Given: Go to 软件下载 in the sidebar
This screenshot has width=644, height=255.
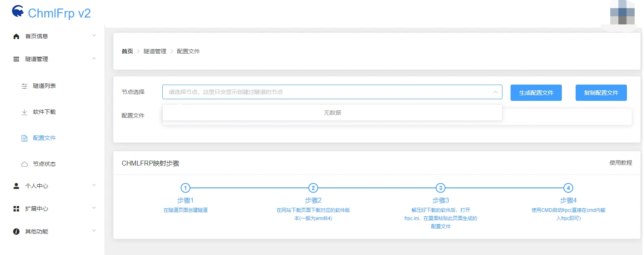Looking at the screenshot, I should (x=44, y=112).
